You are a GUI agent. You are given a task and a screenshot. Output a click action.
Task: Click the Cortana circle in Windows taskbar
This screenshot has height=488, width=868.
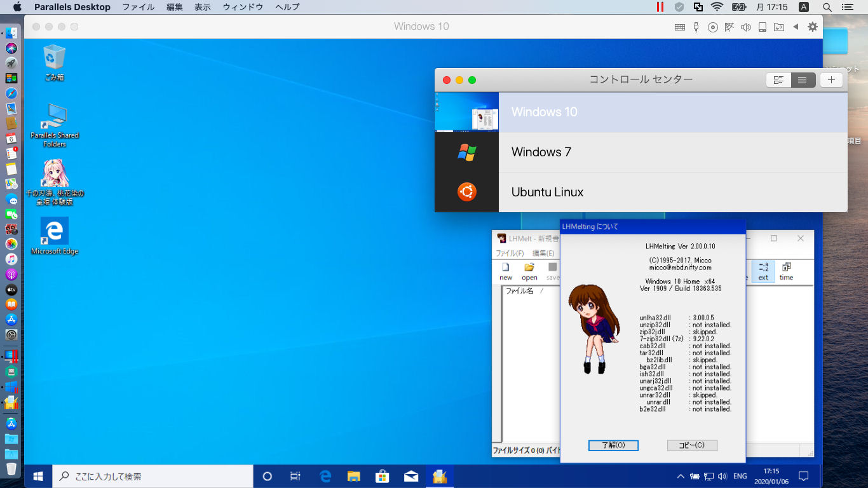(267, 476)
